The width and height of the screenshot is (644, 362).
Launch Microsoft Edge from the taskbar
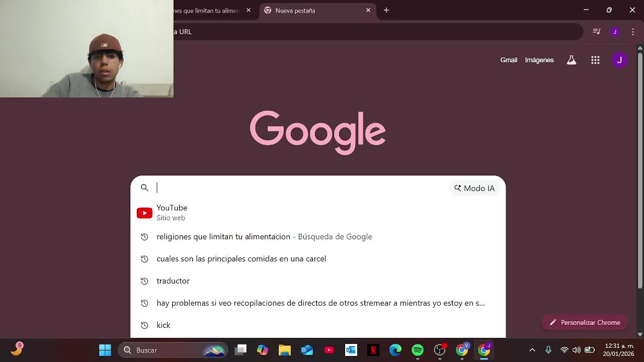pos(395,350)
